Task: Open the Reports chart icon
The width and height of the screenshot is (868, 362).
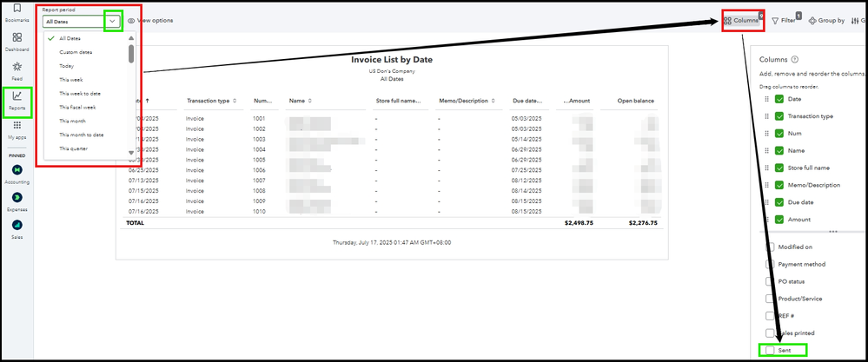Action: pyautogui.click(x=17, y=96)
